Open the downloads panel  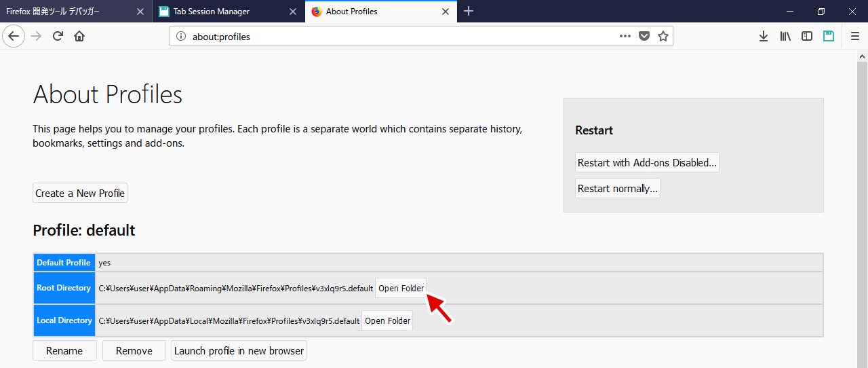[764, 36]
